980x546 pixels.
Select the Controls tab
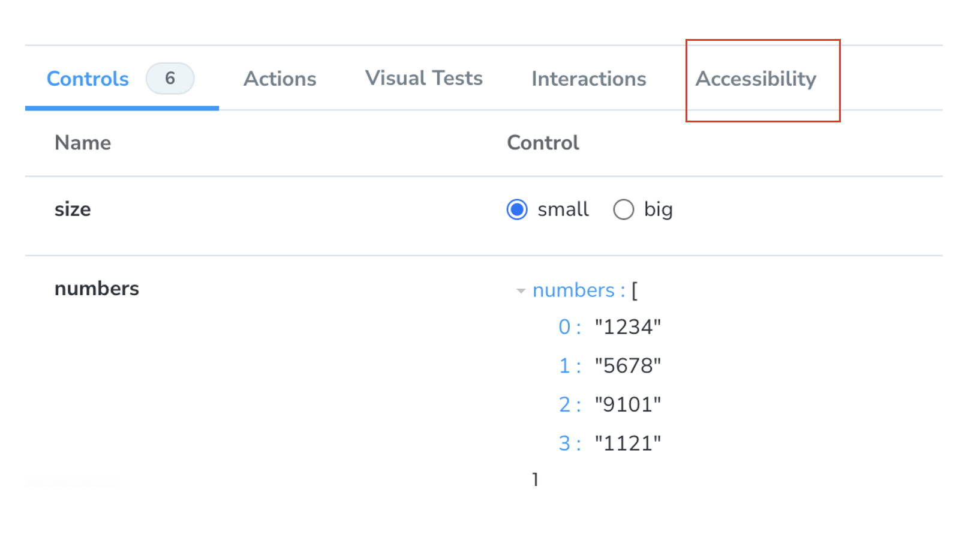88,79
